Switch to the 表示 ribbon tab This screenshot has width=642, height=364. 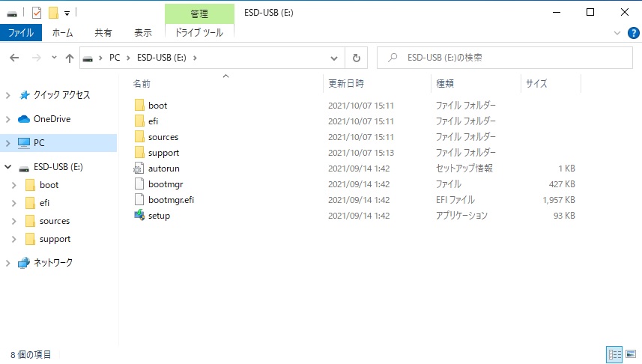[143, 33]
